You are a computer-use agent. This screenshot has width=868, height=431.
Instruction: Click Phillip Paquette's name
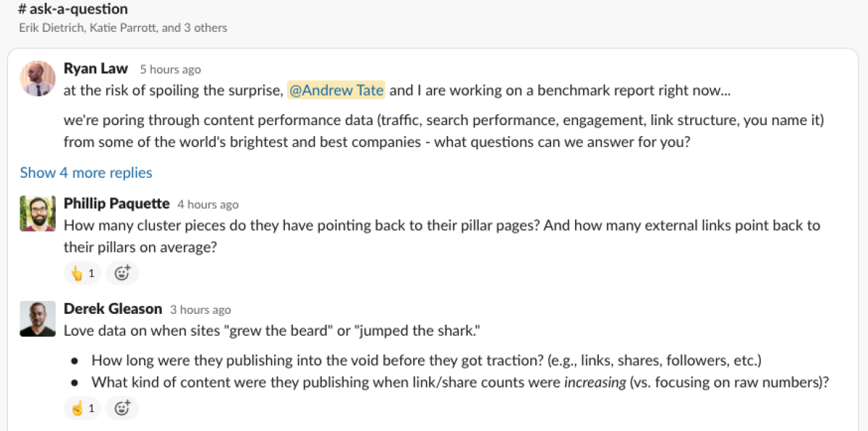pos(116,204)
